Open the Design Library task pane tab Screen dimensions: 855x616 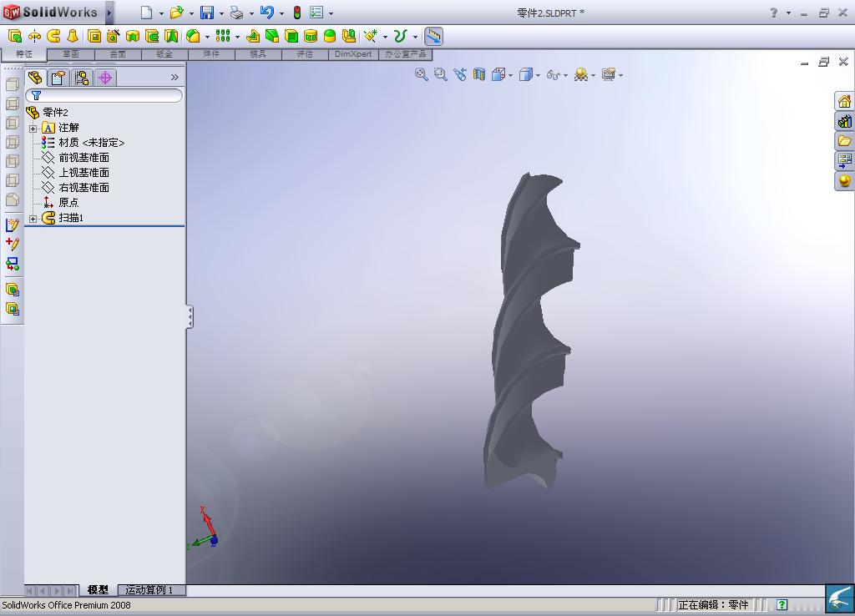click(845, 122)
